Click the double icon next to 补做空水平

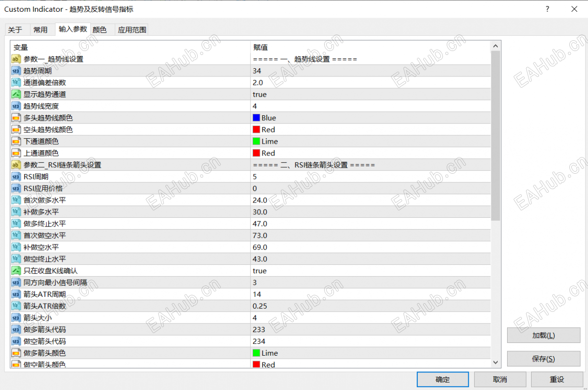[16, 247]
